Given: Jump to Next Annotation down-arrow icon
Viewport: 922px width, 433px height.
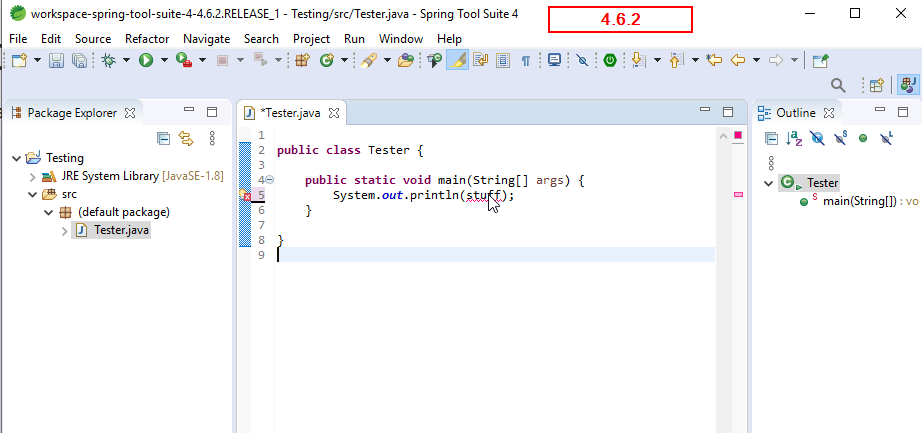Looking at the screenshot, I should (x=638, y=60).
